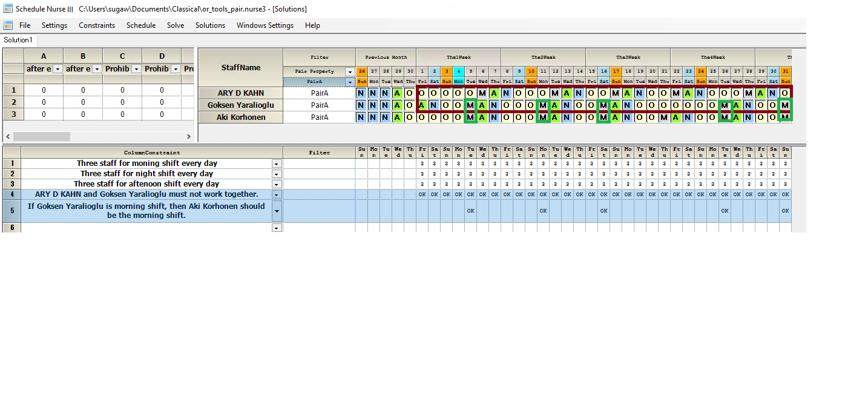Open the PairA filter dropdown

[x=349, y=82]
